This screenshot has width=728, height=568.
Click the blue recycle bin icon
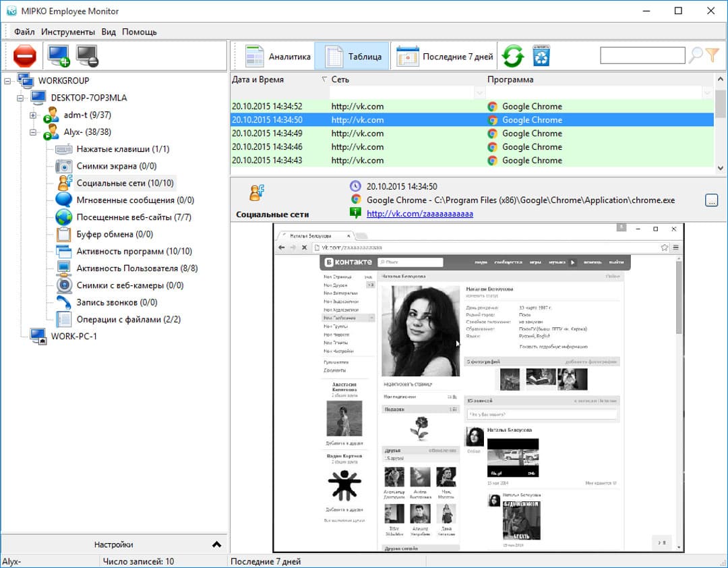pos(541,57)
